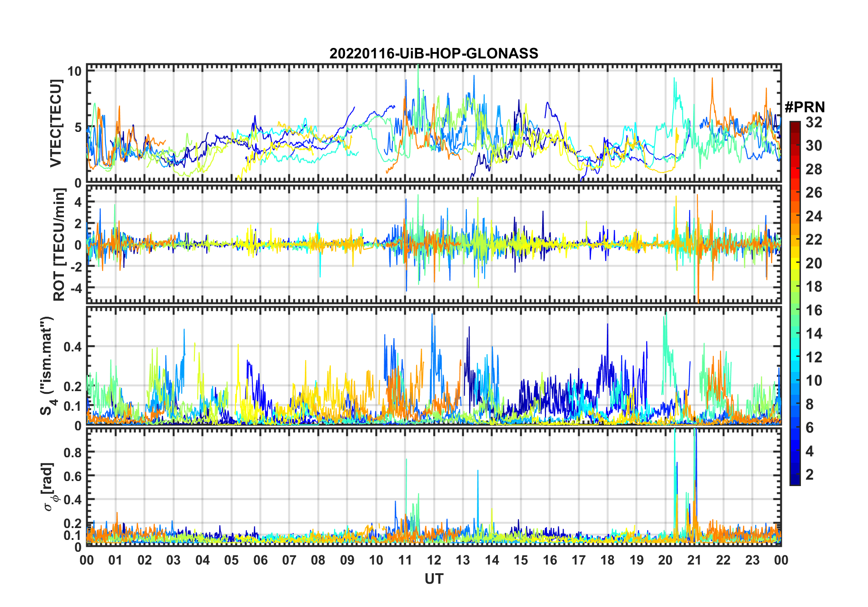Click the PRN colorbar gradient strip

tap(795, 303)
